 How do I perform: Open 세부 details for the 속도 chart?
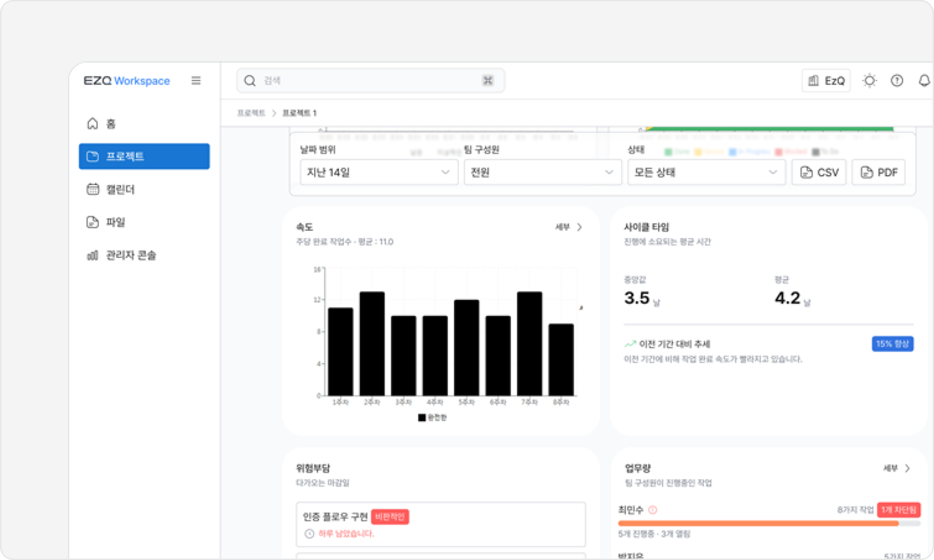point(569,227)
